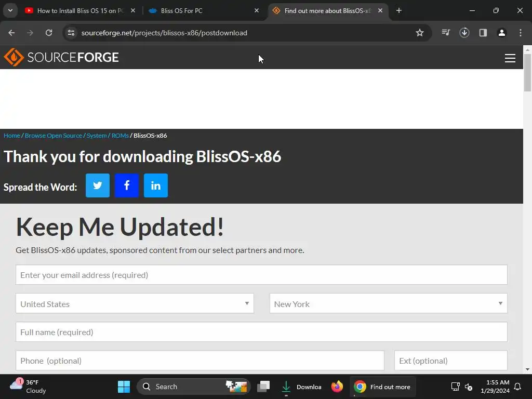Open Chrome Find out more taskbar button
Viewport: 532px width, 399px height.
pos(382,387)
